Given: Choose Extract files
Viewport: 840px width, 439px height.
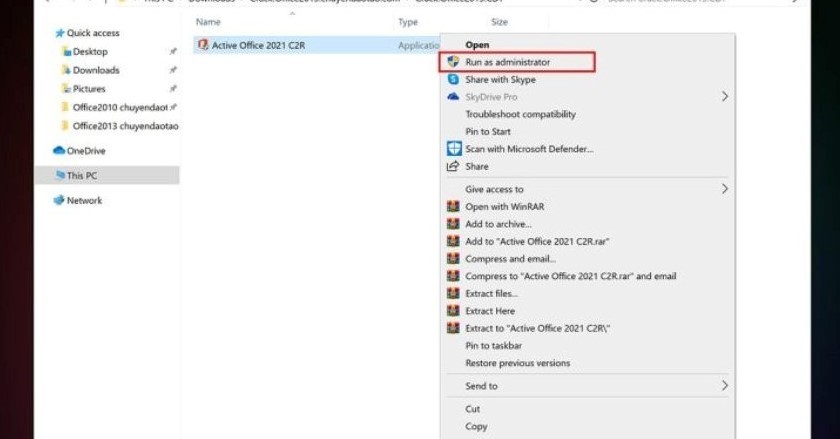Looking at the screenshot, I should (491, 294).
